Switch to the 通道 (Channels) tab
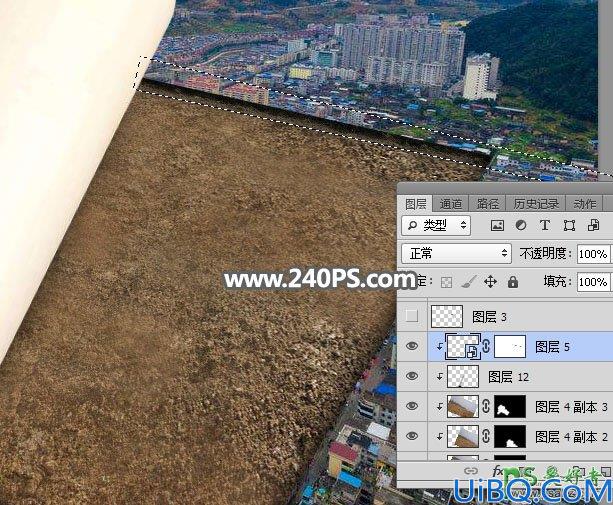Viewport: 613px width, 505px height. 451,204
